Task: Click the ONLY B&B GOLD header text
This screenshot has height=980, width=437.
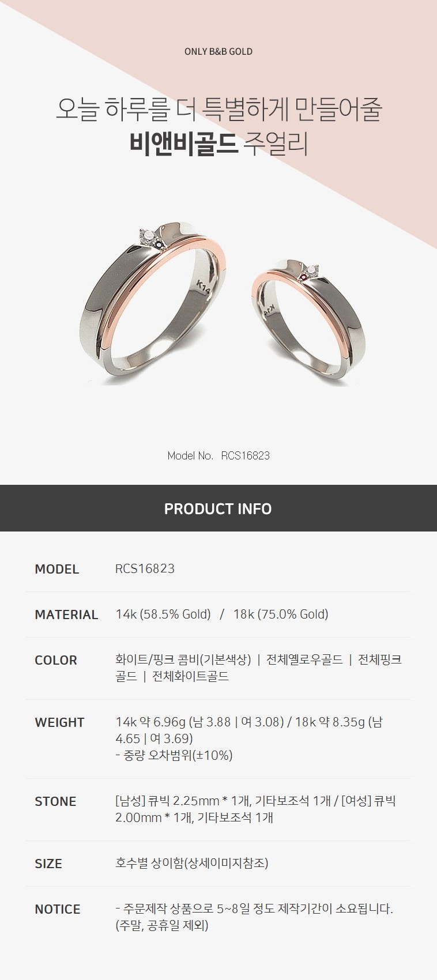Action: (x=218, y=51)
